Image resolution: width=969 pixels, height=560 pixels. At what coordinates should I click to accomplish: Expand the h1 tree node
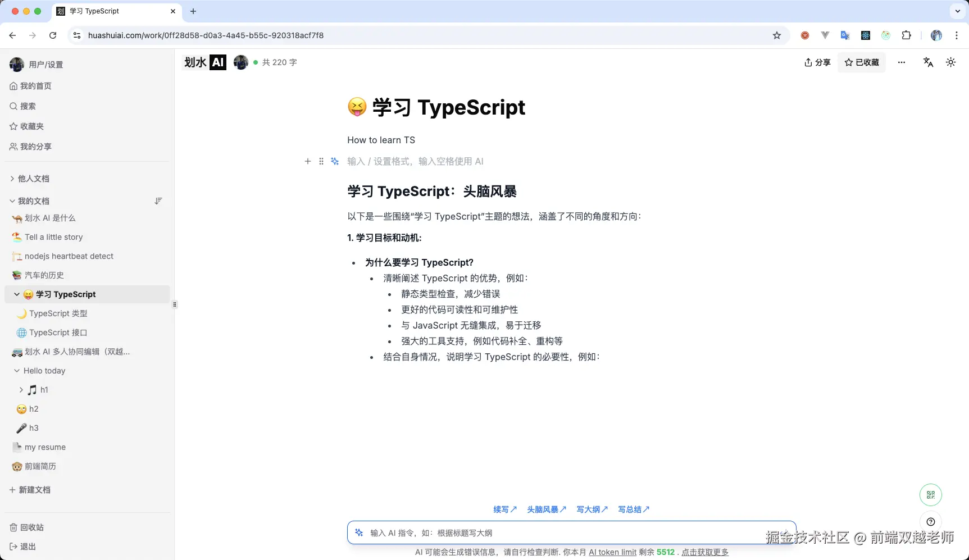click(21, 390)
